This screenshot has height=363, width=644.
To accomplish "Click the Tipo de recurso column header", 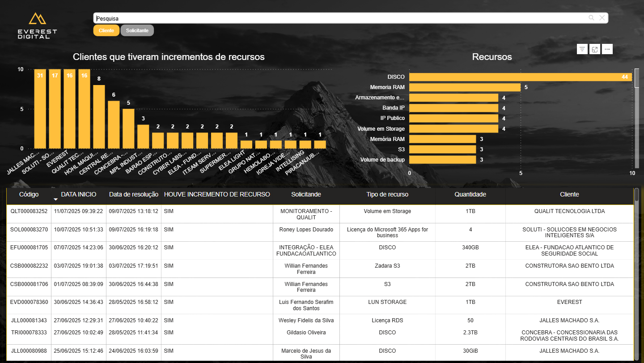I will point(387,194).
